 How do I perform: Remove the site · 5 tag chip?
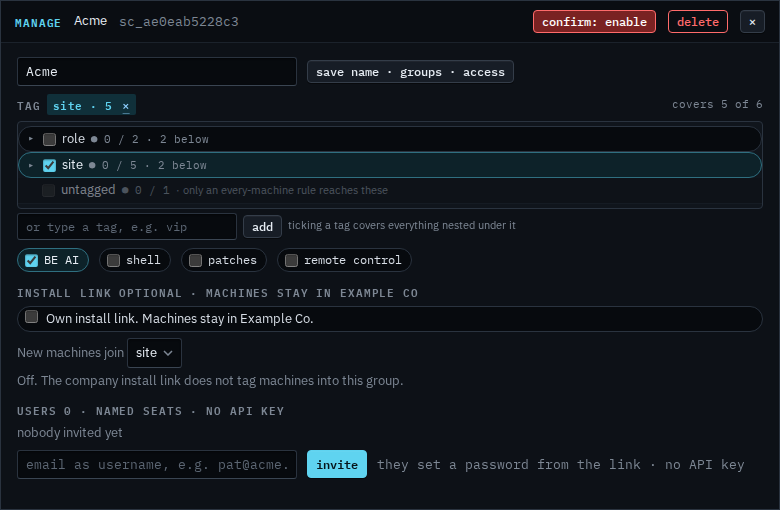pyautogui.click(x=126, y=106)
